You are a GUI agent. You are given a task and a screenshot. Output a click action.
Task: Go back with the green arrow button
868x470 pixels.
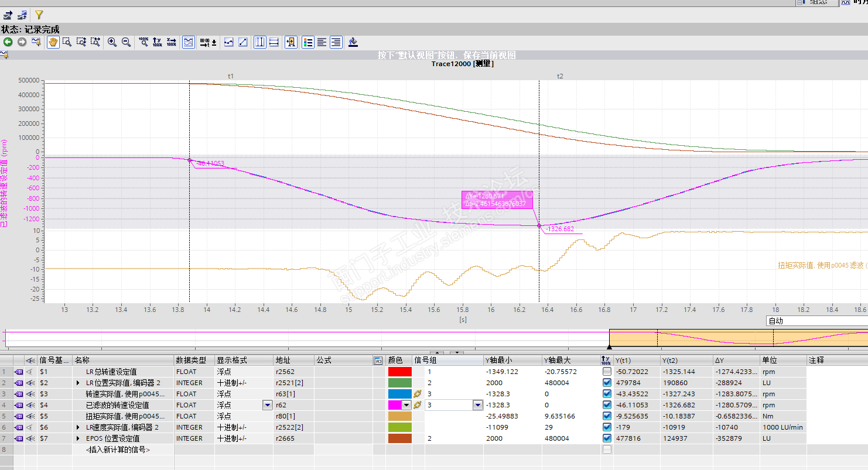(8, 42)
